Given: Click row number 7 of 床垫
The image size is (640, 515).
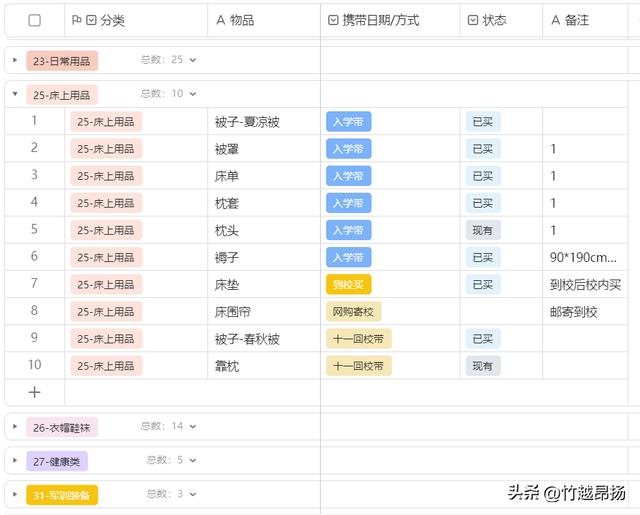Looking at the screenshot, I should 34,284.
